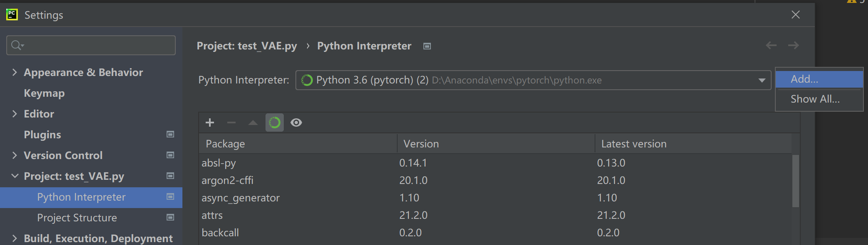Image resolution: width=868 pixels, height=245 pixels.
Task: Click the install package plus icon
Action: click(210, 122)
